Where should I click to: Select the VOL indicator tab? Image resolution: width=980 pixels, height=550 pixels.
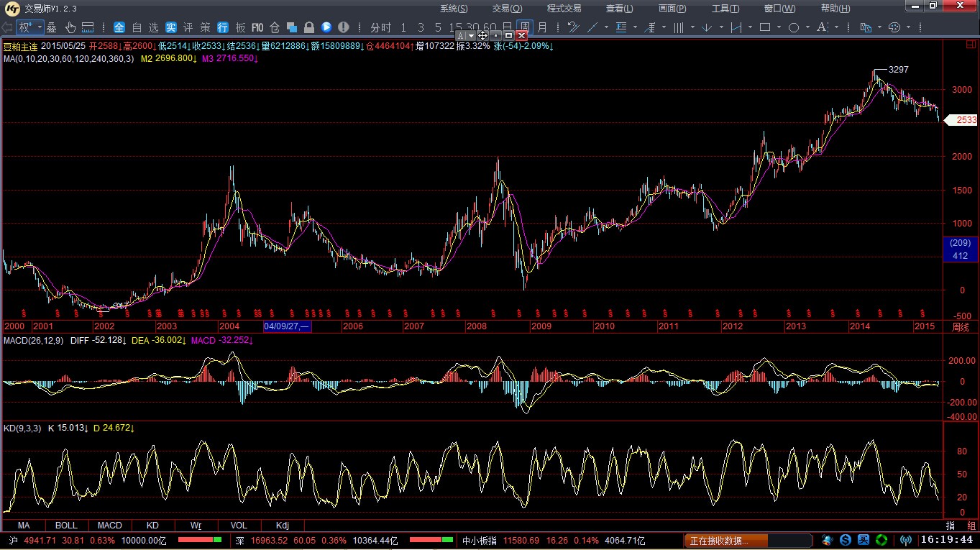coord(238,526)
